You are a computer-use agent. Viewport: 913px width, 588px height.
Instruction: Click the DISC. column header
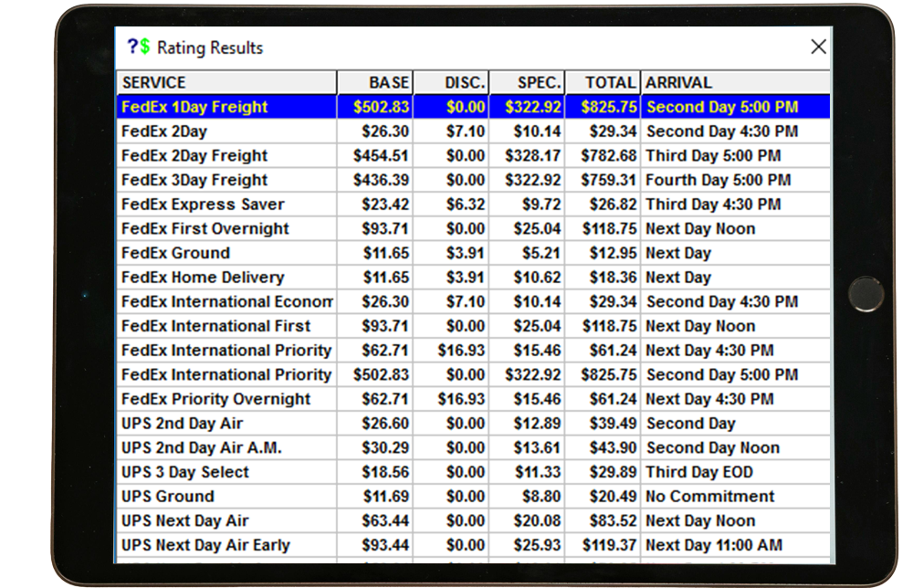pos(451,82)
